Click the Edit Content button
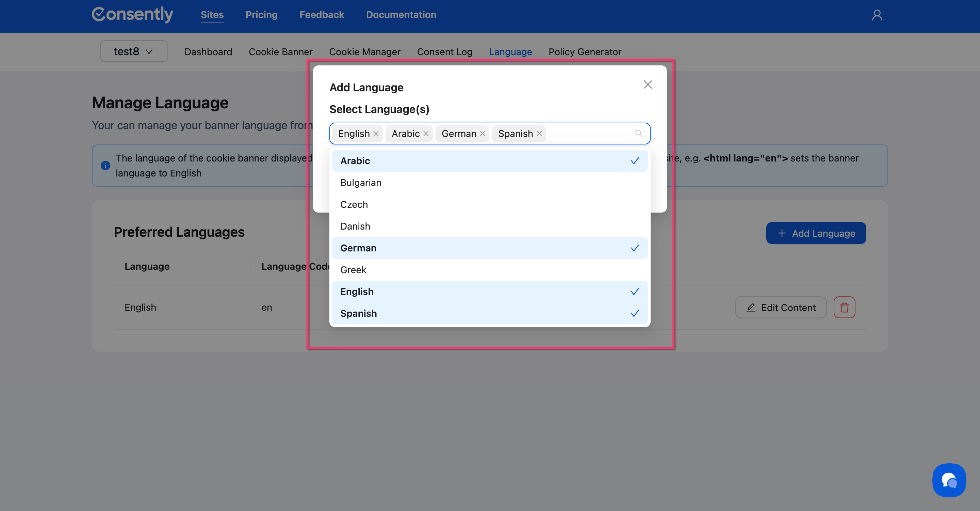 pyautogui.click(x=781, y=307)
